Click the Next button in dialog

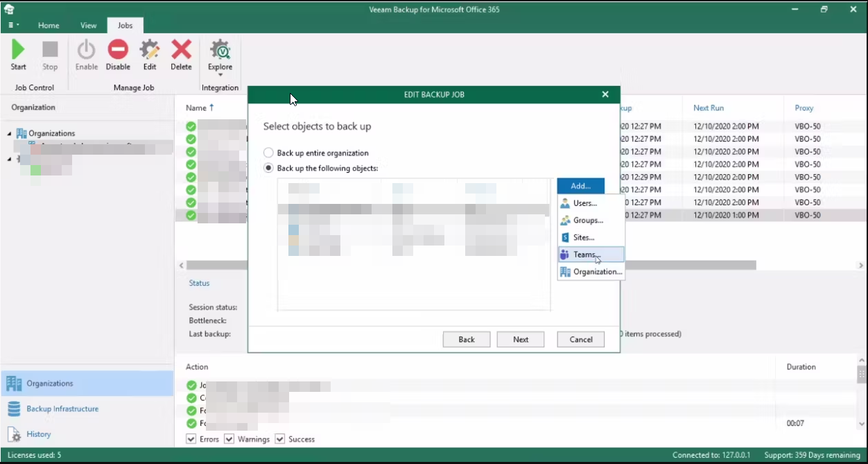click(521, 339)
